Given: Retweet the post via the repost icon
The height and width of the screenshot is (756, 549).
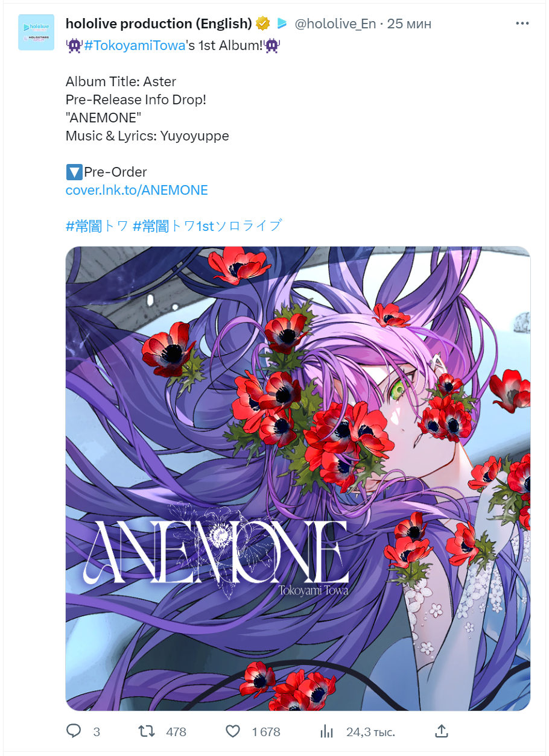Looking at the screenshot, I should pos(147,731).
